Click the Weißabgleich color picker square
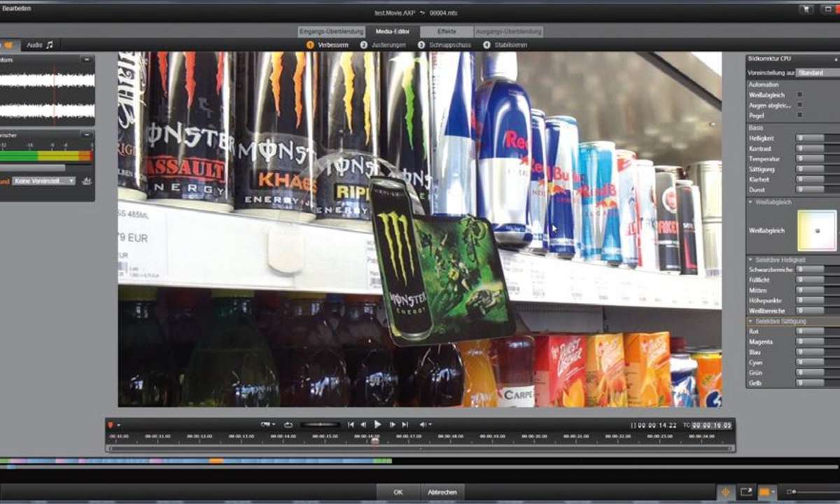 pos(817,231)
